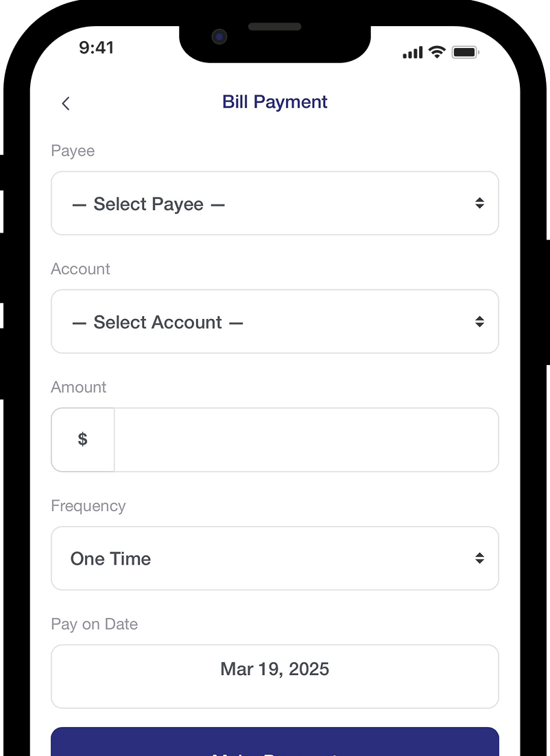Tap the back chevron arrow
550x756 pixels.
tap(66, 104)
